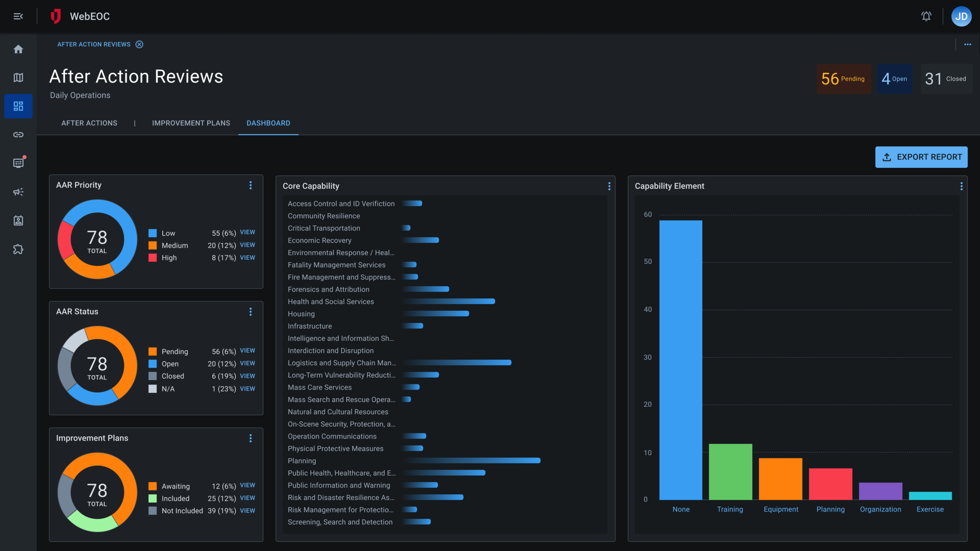980x551 pixels.
Task: Click the None bar in Capability Element
Action: pos(681,360)
